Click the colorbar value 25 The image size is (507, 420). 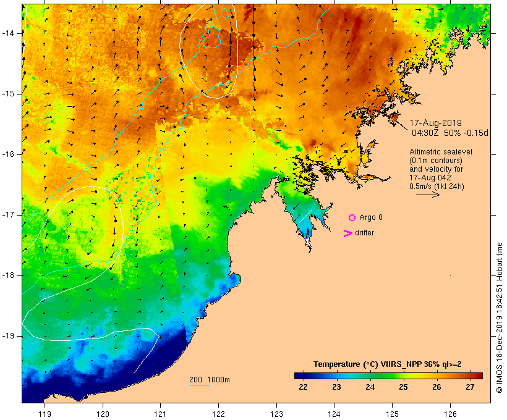(403, 387)
